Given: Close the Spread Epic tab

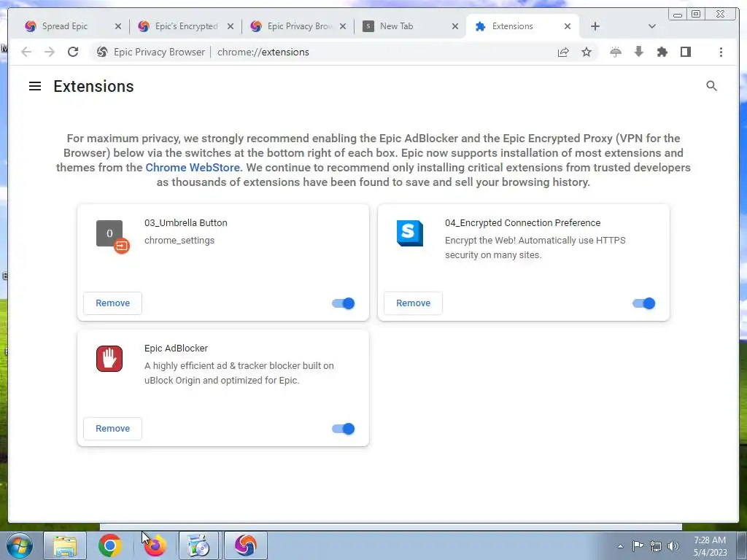Looking at the screenshot, I should [118, 26].
